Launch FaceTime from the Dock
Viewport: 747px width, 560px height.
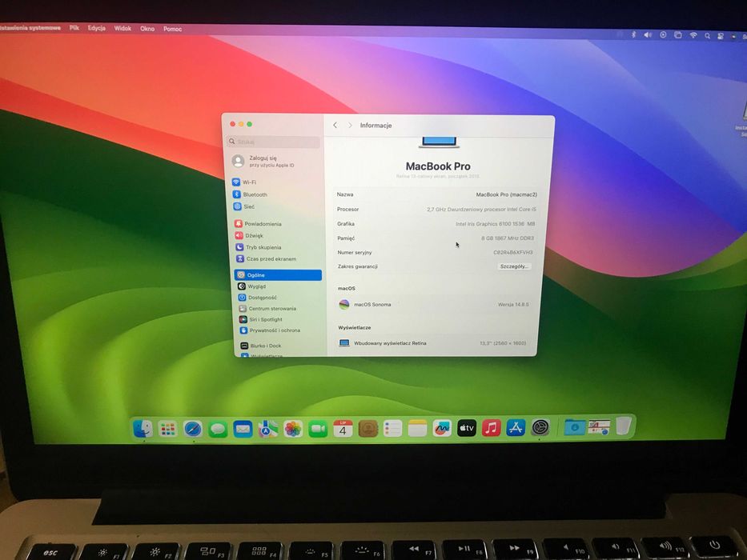(x=318, y=430)
